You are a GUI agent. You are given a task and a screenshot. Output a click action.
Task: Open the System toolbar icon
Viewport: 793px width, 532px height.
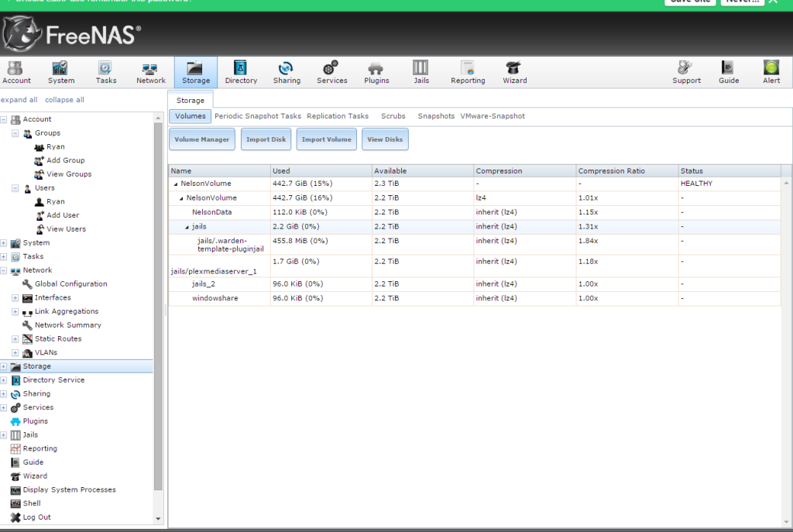click(60, 72)
